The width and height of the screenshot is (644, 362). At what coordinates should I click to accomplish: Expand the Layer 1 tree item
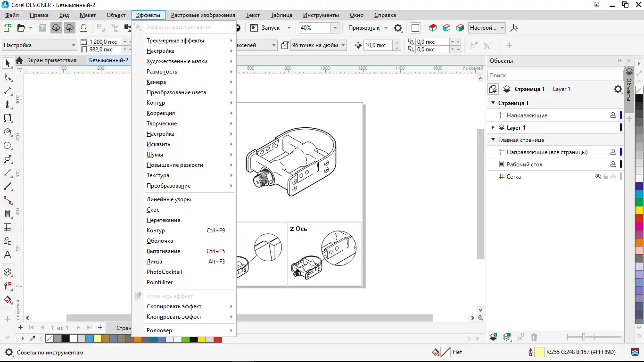493,128
